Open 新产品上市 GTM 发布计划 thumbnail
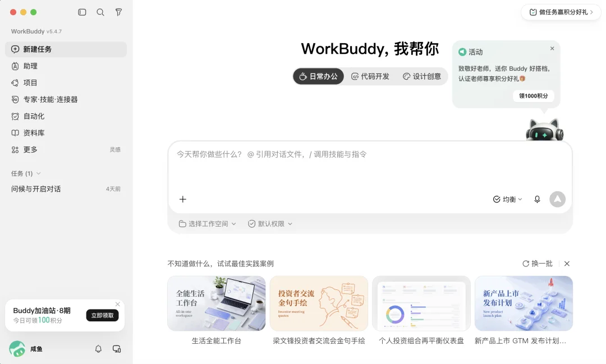 pyautogui.click(x=524, y=303)
